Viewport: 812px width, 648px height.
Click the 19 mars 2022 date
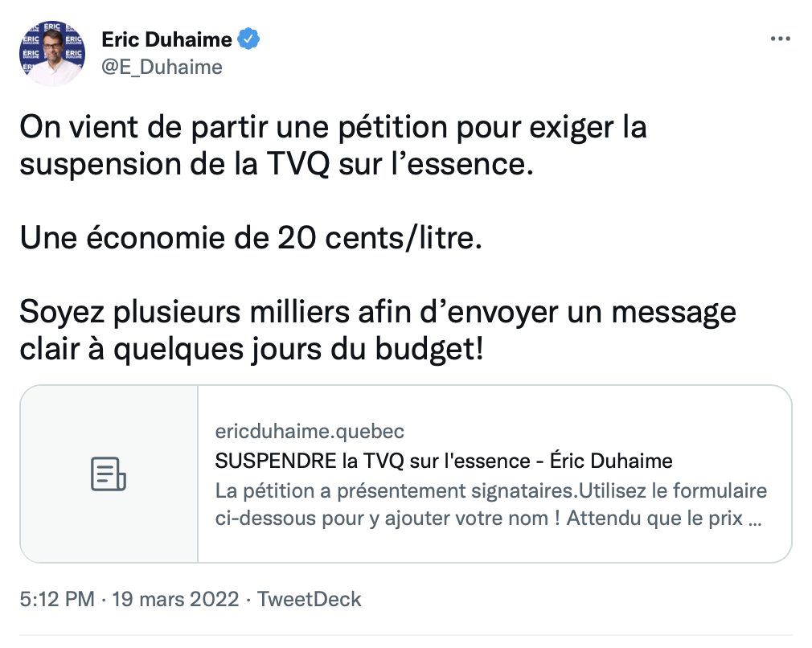(x=176, y=599)
